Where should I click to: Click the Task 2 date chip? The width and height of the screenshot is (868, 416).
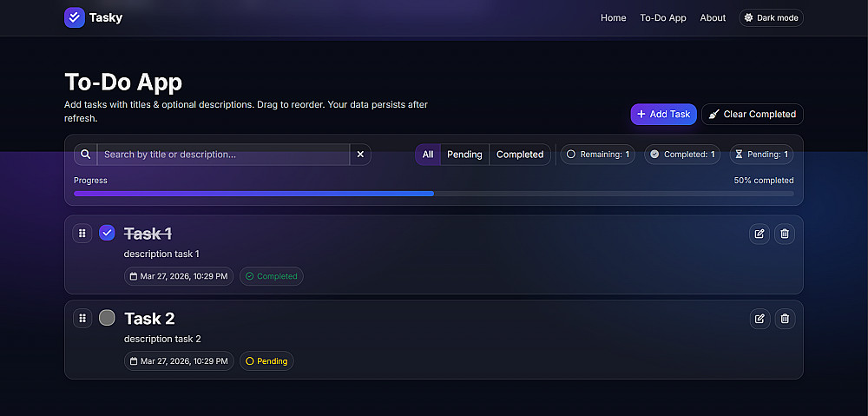pyautogui.click(x=179, y=360)
